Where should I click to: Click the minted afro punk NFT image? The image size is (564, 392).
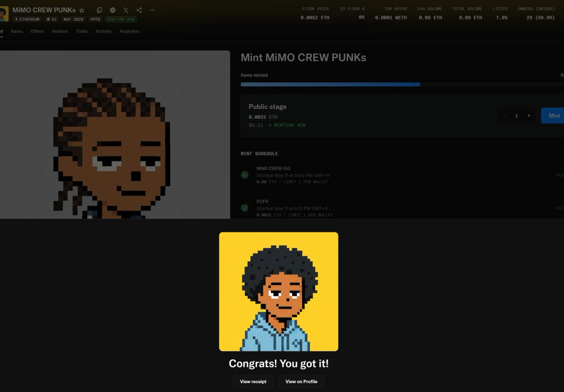tap(279, 291)
